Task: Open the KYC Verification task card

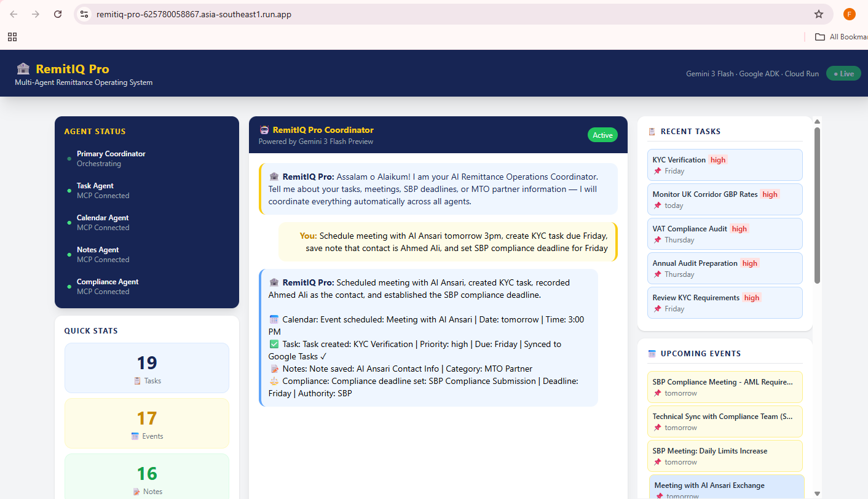Action: (725, 165)
